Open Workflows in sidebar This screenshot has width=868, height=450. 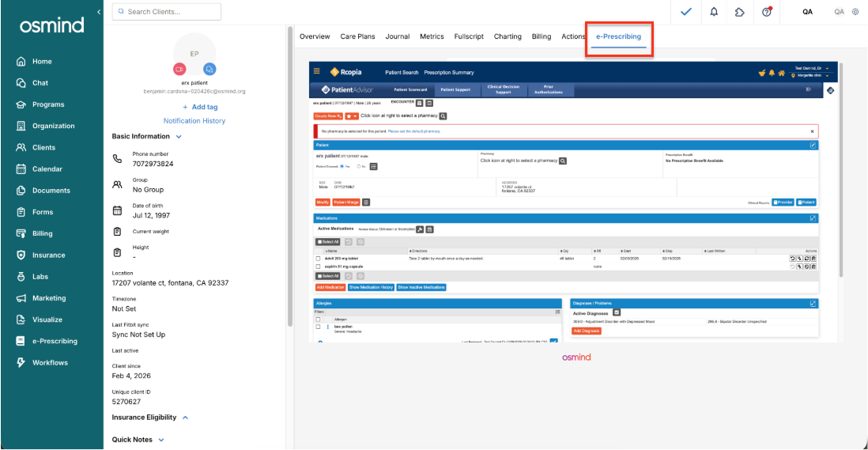click(42, 363)
